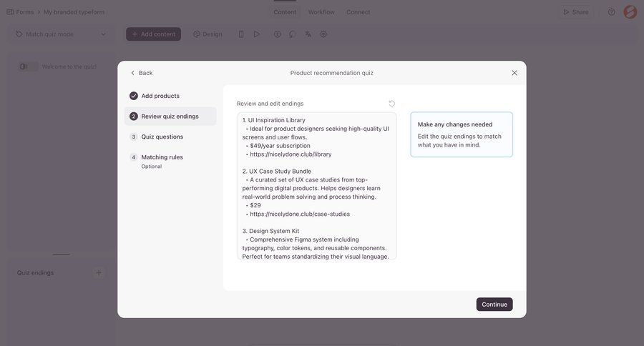Select the Add products step
The height and width of the screenshot is (346, 644).
pos(170,96)
